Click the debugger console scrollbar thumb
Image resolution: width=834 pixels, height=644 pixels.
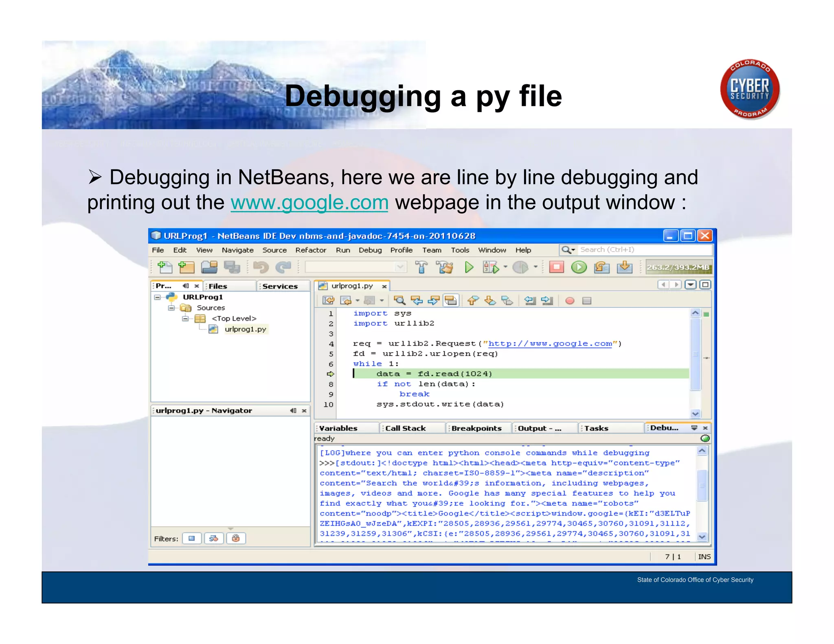(702, 485)
